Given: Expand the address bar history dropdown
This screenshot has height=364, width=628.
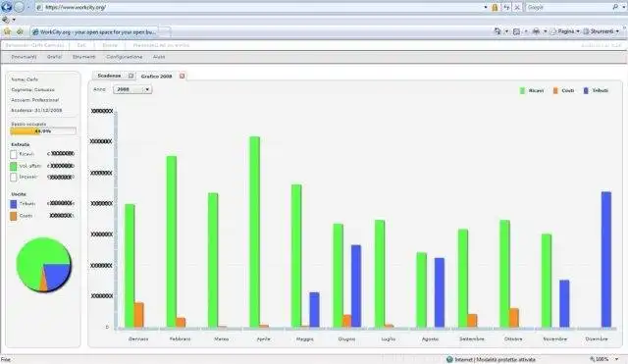Looking at the screenshot, I should click(486, 7).
